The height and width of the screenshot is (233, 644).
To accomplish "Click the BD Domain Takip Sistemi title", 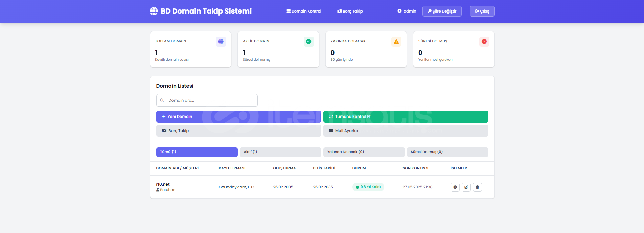I will (x=206, y=11).
